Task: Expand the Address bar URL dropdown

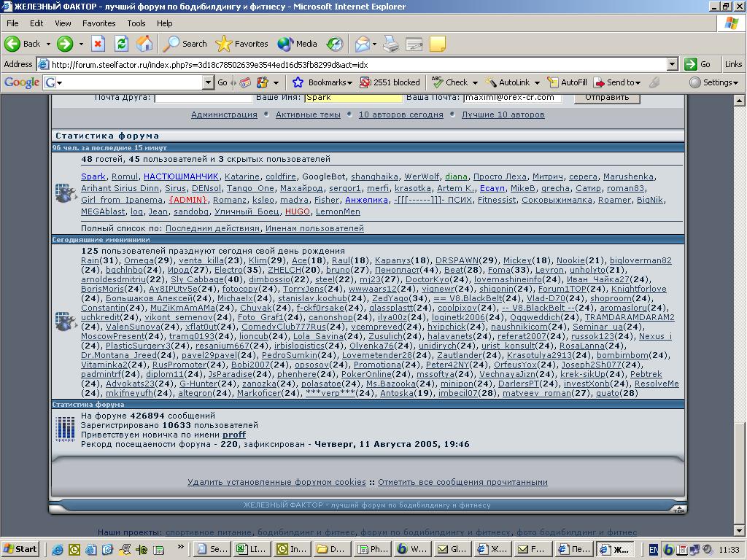Action: 673,64
